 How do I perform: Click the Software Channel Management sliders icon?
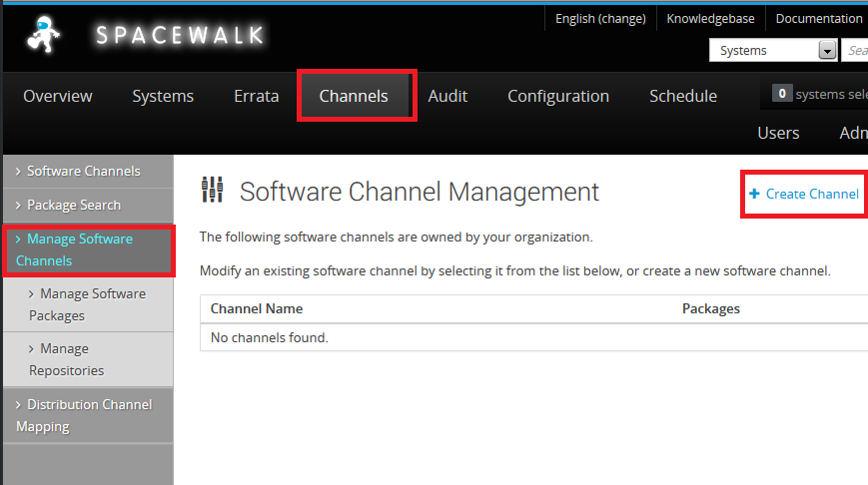[x=213, y=190]
